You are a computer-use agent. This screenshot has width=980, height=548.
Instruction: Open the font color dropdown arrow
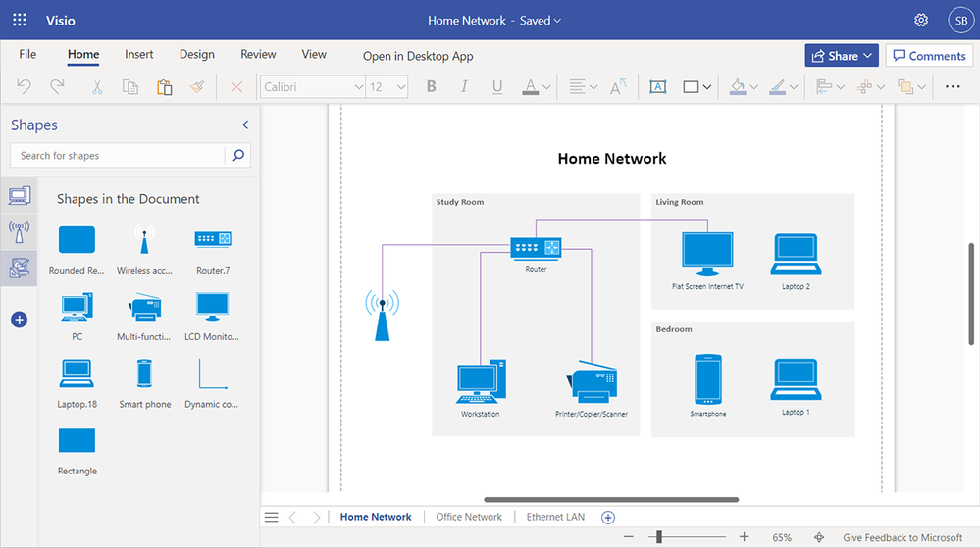pos(546,87)
